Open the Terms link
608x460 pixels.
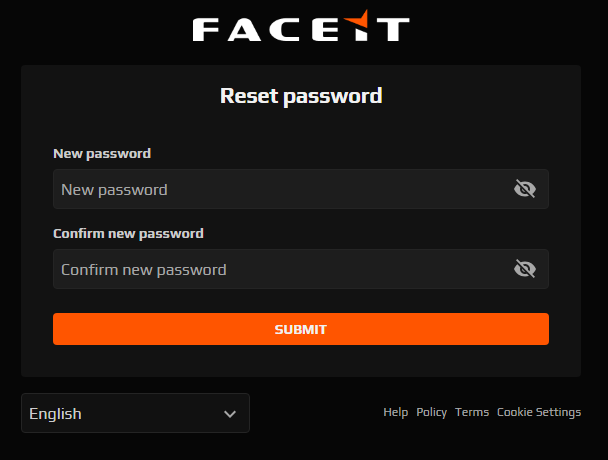[472, 412]
